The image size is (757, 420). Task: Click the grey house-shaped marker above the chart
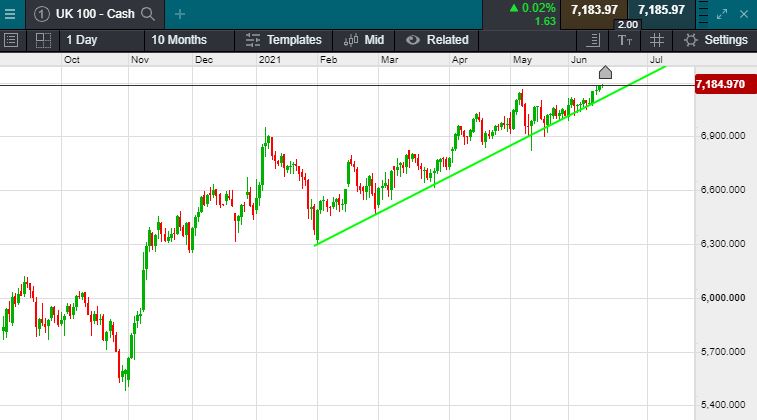point(605,72)
